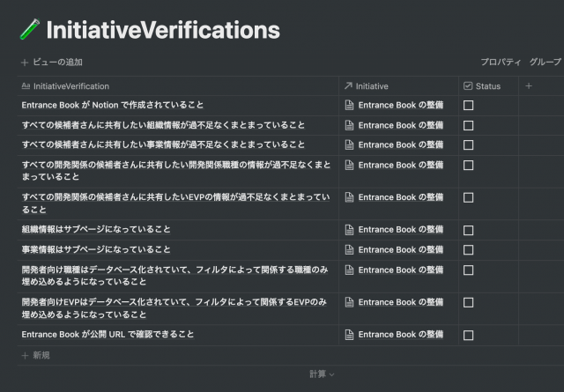Select 開発関係職種の情報が過不足なく cell
Image resolution: width=564 pixels, height=392 pixels.
[178, 171]
